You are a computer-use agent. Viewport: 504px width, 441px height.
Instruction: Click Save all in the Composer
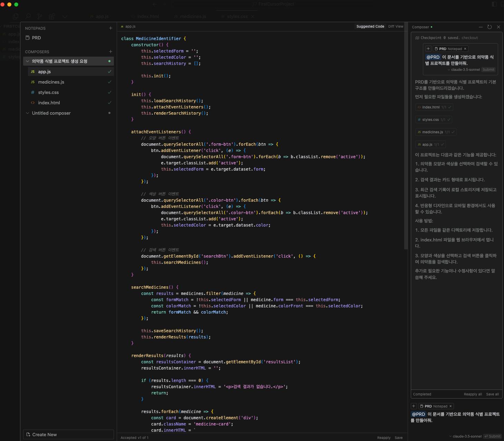[492, 394]
